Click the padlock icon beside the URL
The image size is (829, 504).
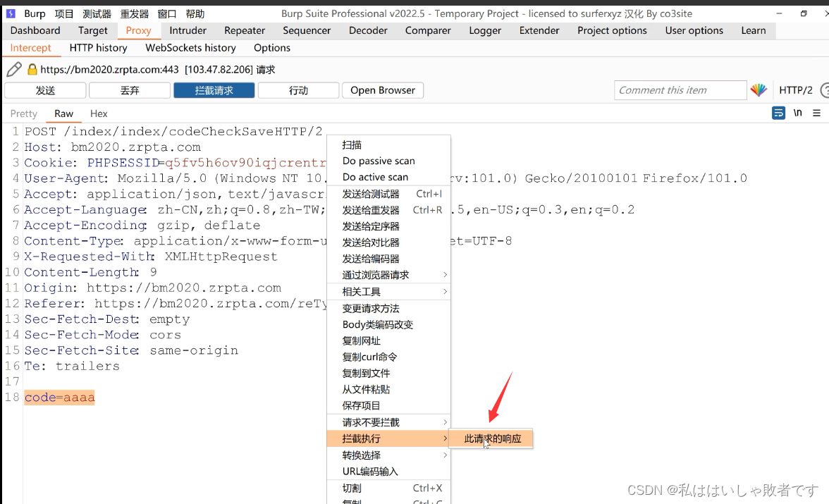click(x=32, y=69)
